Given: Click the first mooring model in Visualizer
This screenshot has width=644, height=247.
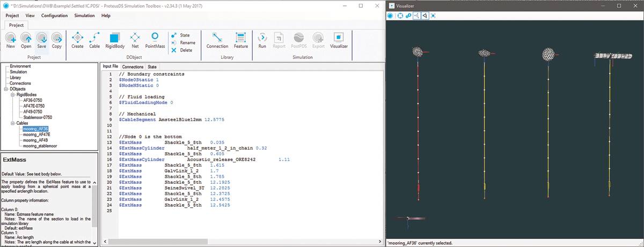Looking at the screenshot, I should 418,124.
